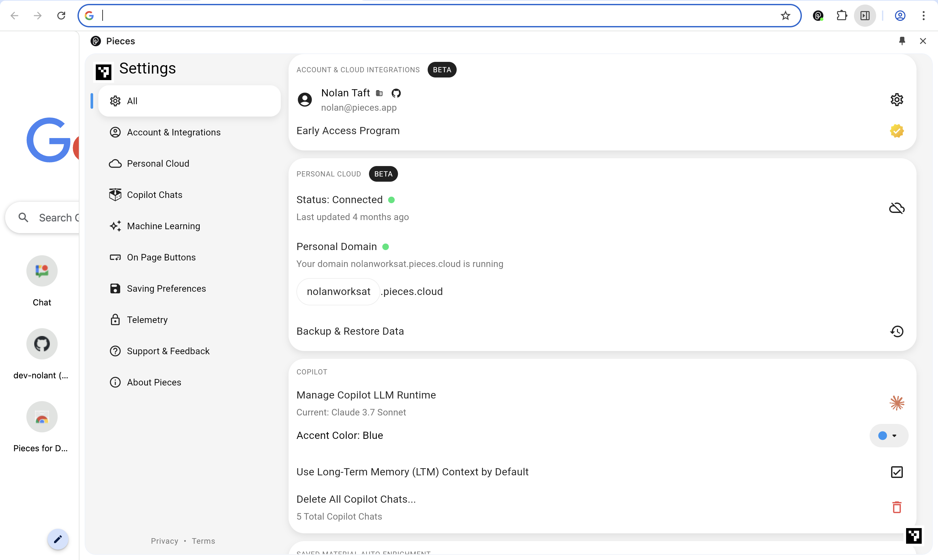938x560 pixels.
Task: Toggle the browser side panel button
Action: click(865, 16)
